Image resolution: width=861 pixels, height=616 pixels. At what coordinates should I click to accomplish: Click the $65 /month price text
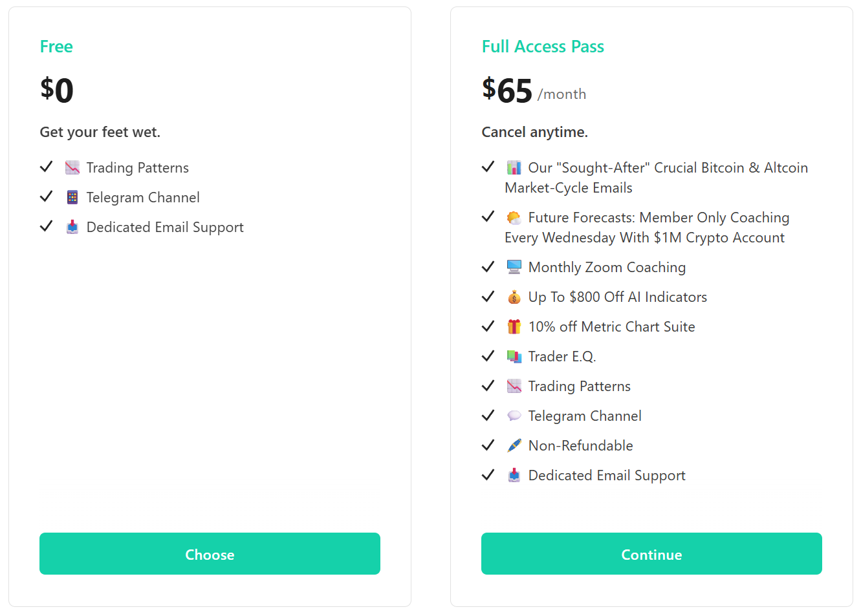pyautogui.click(x=534, y=90)
